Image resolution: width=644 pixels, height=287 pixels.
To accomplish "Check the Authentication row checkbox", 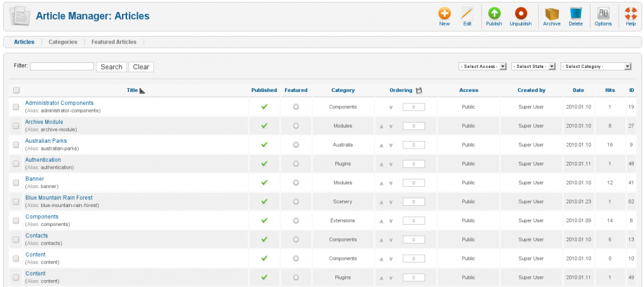I will click(x=16, y=164).
